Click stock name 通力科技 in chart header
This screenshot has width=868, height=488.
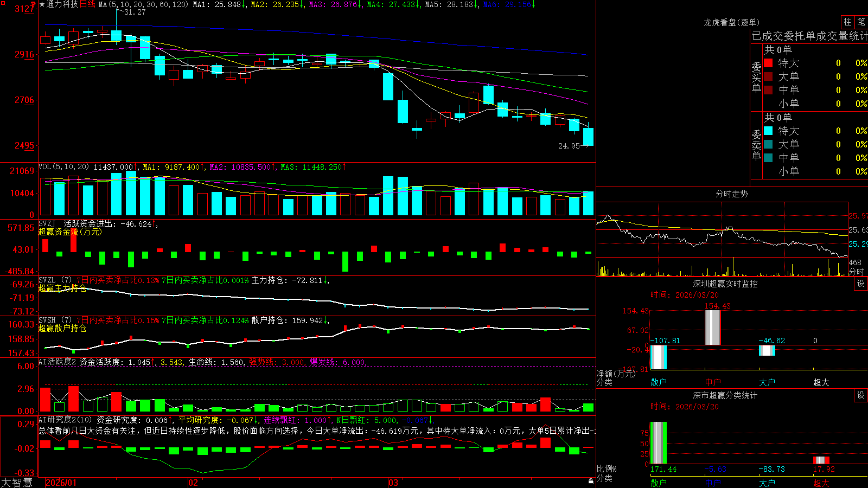click(62, 4)
